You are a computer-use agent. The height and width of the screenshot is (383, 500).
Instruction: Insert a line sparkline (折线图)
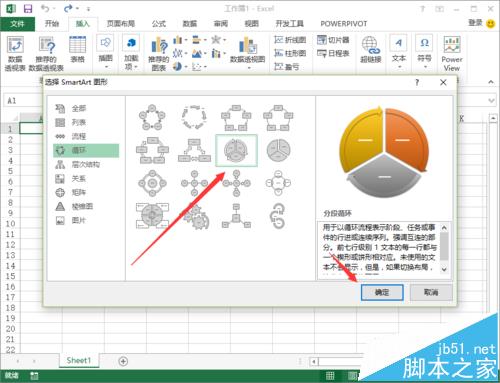click(290, 40)
